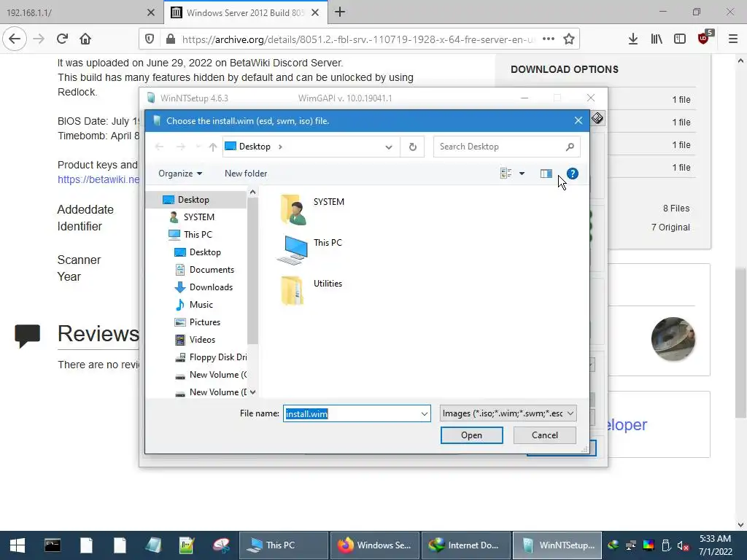Reload the archive.org page
This screenshot has height=560, width=747.
tap(62, 39)
